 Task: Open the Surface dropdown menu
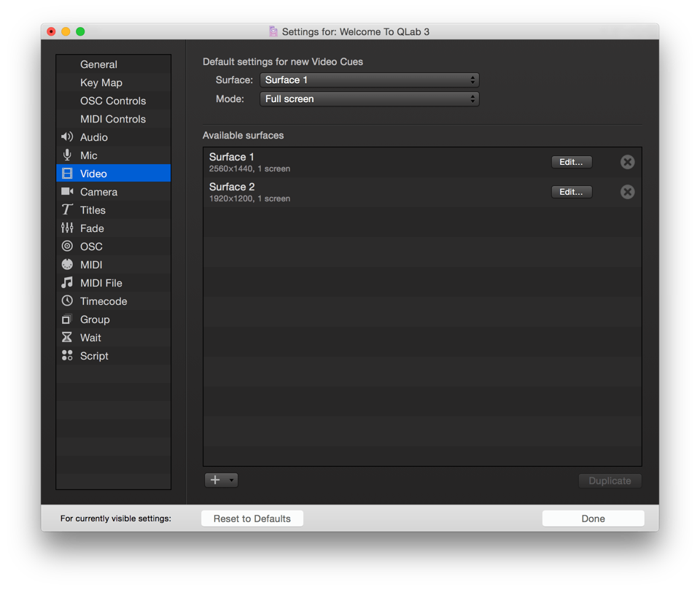pos(369,80)
